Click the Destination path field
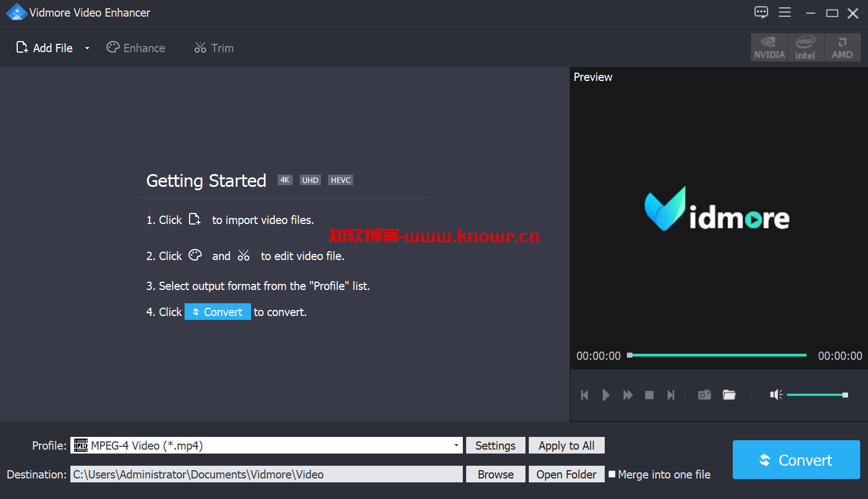Image resolution: width=868 pixels, height=499 pixels. [x=266, y=474]
